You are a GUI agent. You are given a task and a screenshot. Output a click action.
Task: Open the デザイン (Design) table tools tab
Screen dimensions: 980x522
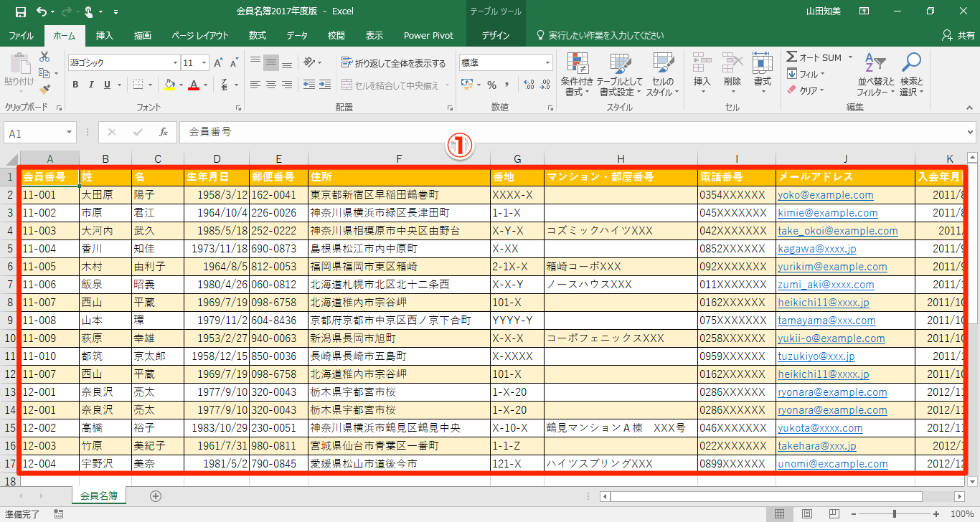495,35
